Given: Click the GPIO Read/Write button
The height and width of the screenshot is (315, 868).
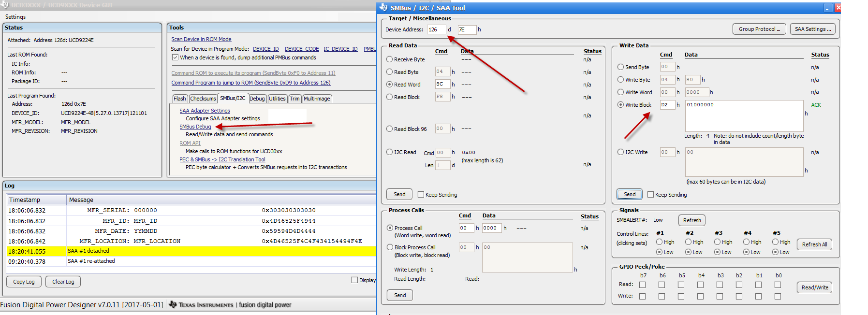Looking at the screenshot, I should coord(815,287).
